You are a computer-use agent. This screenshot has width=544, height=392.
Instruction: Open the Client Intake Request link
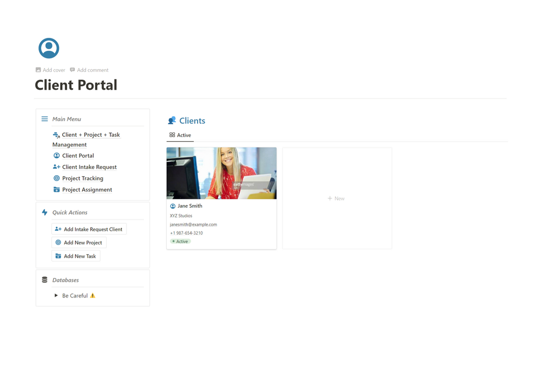tap(89, 167)
